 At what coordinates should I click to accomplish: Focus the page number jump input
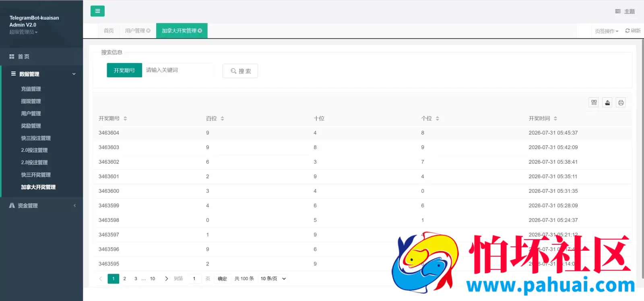[x=194, y=278]
